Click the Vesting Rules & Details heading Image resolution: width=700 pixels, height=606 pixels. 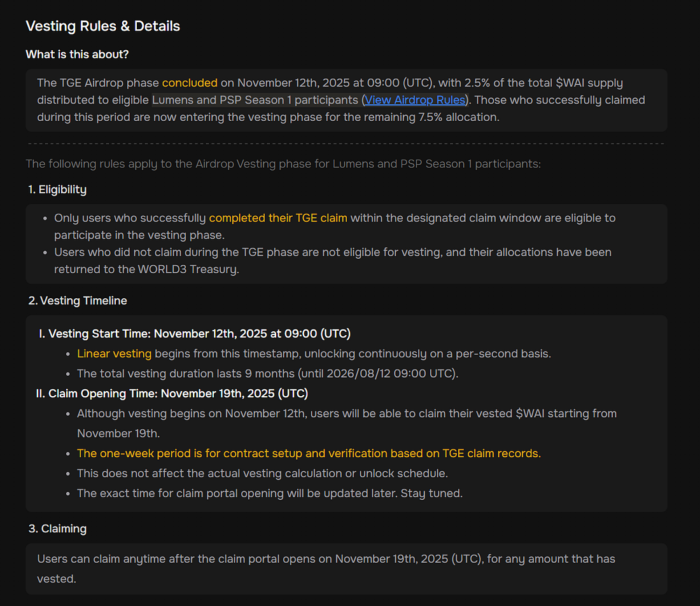[102, 26]
